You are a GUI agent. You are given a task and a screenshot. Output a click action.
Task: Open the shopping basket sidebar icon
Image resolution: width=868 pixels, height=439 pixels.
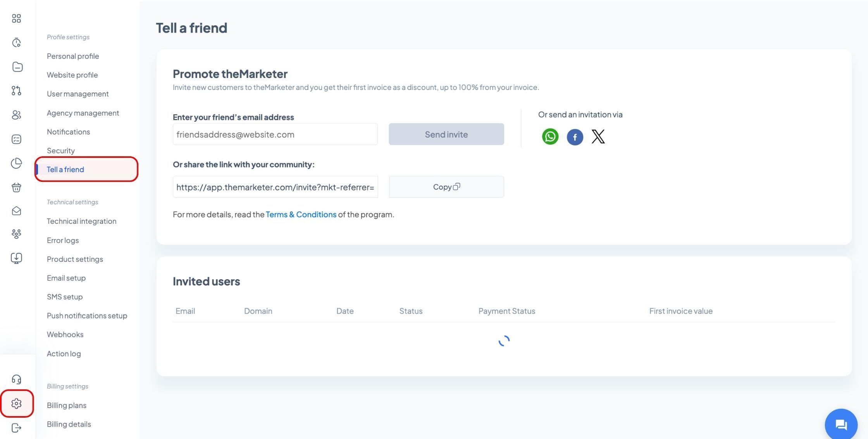pos(16,187)
